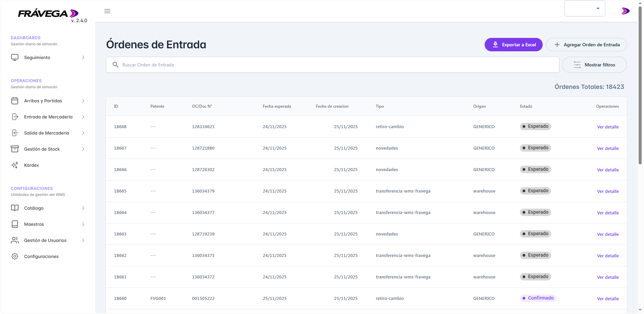644x314 pixels.
Task: Click the search magnifier icon
Action: click(115, 65)
